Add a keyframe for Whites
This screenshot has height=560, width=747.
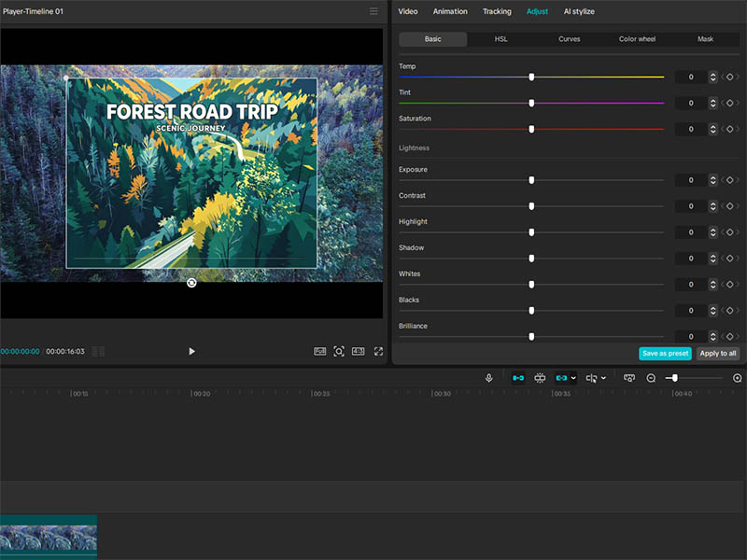click(729, 285)
